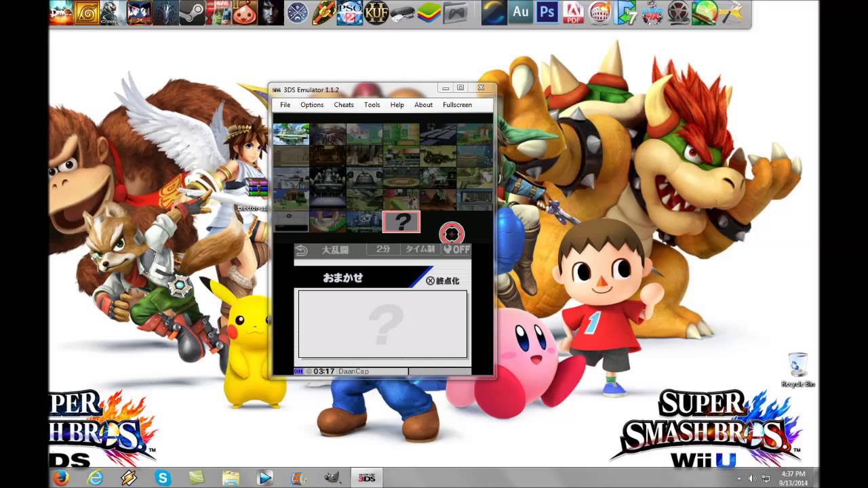Image resolution: width=868 pixels, height=488 pixels.
Task: Click the 2分 time setting
Action: (383, 249)
